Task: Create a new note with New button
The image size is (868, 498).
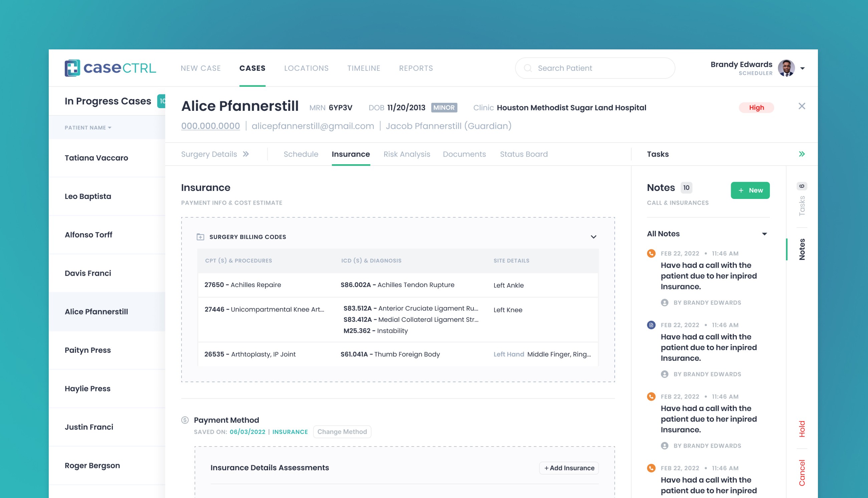Action: (x=750, y=190)
